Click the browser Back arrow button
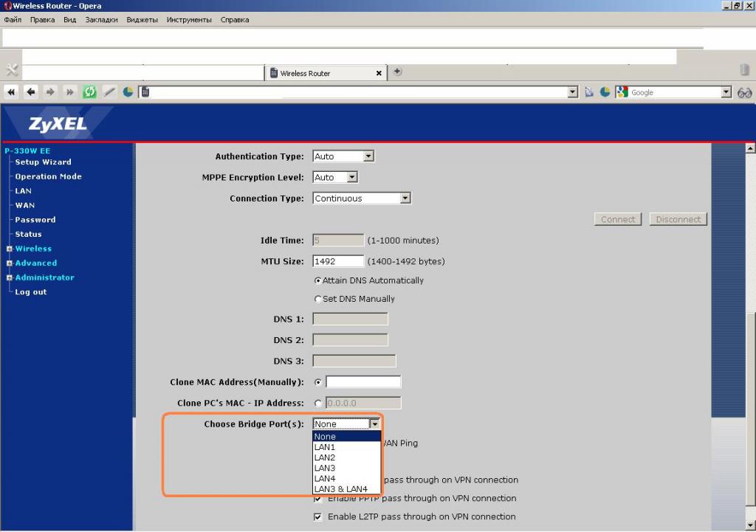Viewport: 756px width, 532px height. coord(30,92)
